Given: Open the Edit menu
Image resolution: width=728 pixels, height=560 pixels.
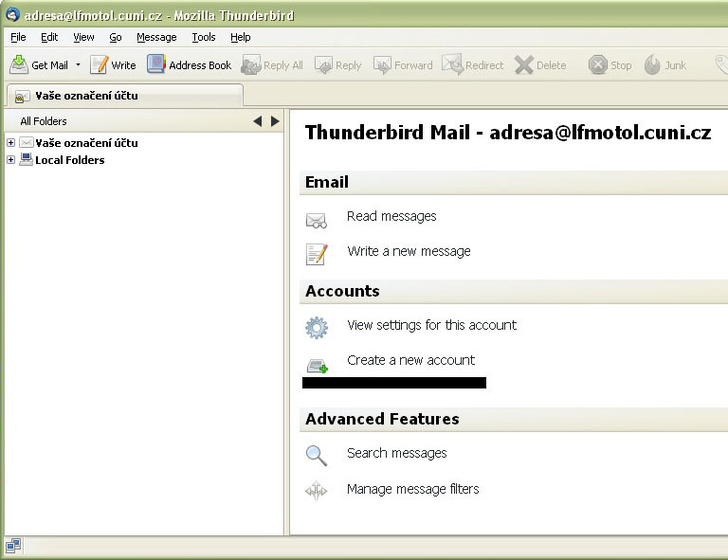Looking at the screenshot, I should point(49,37).
